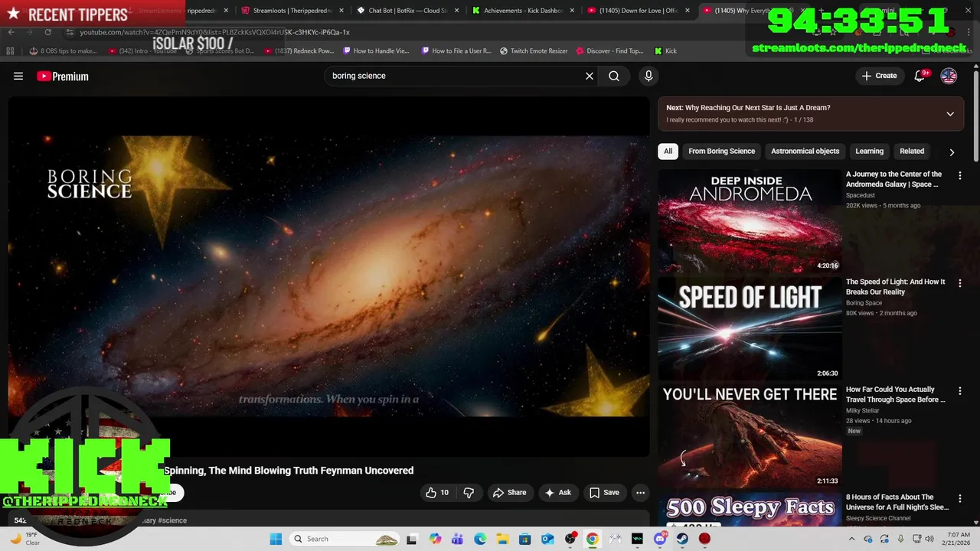Open Task View on the taskbar
This screenshot has width=980, height=551.
[411, 539]
